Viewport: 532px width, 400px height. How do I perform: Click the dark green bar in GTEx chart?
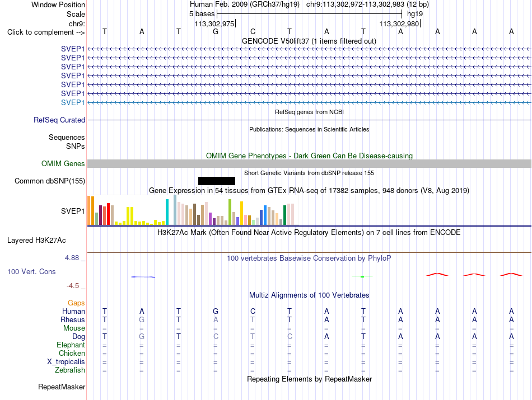pyautogui.click(x=284, y=215)
